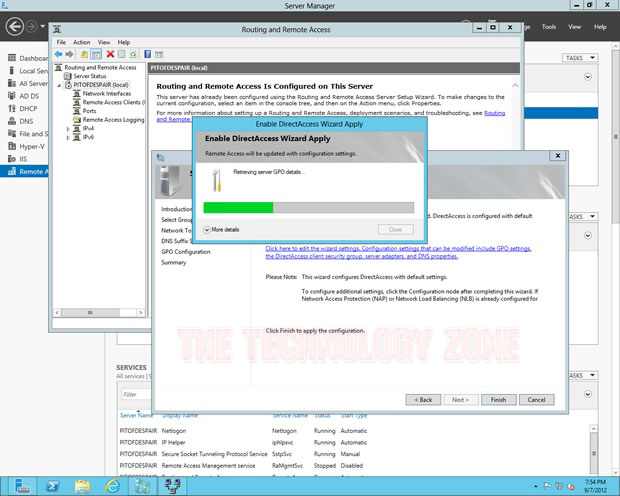Collapse the Services section chevron
Viewport: 620px width, 496px height.
(x=588, y=394)
